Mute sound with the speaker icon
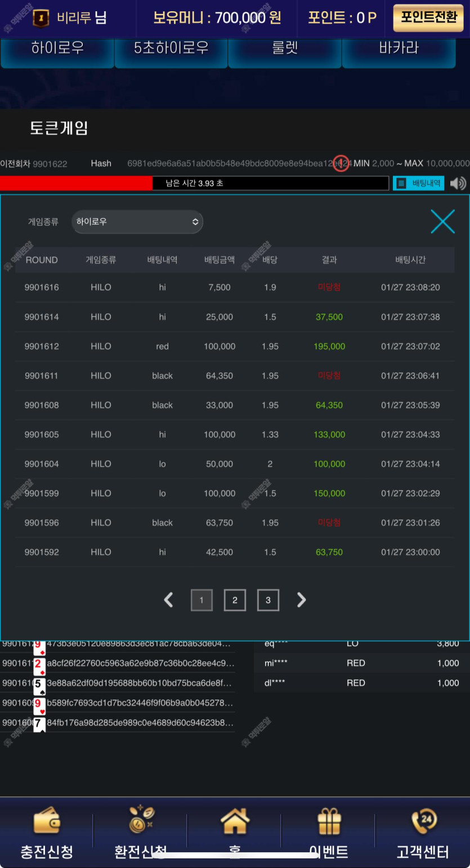Screen dimensions: 470x868 click(458, 183)
